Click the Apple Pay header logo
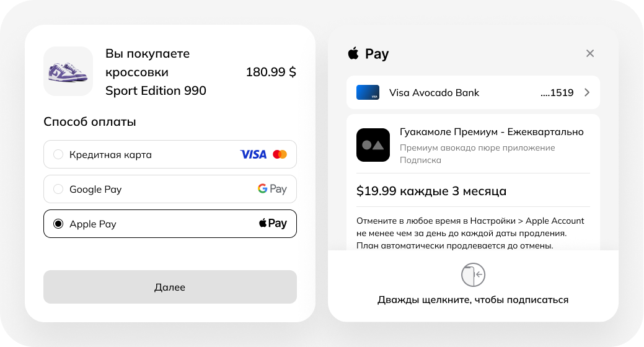644x347 pixels. click(368, 54)
